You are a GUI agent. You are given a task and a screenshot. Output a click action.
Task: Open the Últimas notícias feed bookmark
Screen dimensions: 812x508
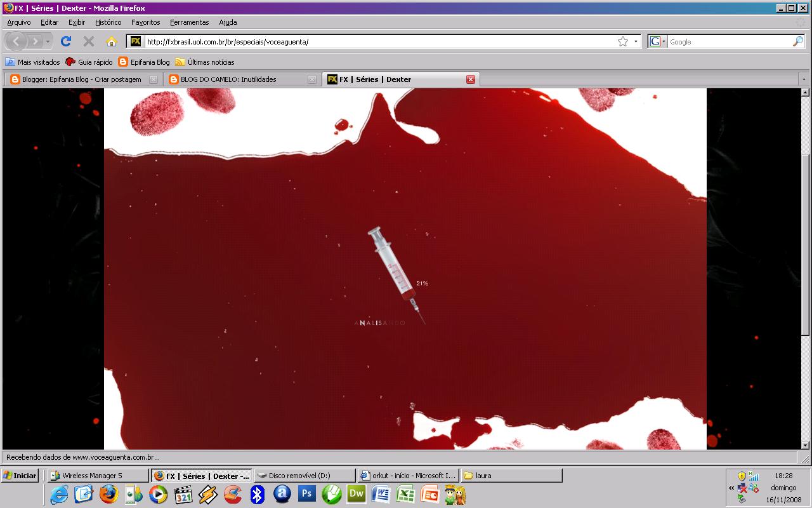(x=205, y=62)
